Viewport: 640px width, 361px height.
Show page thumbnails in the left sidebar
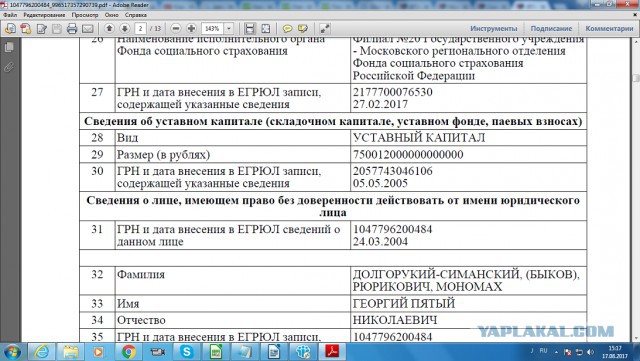point(9,47)
